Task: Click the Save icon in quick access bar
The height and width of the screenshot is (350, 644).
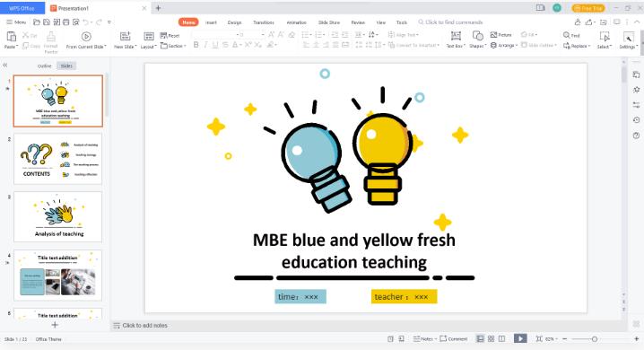Action: (47, 22)
